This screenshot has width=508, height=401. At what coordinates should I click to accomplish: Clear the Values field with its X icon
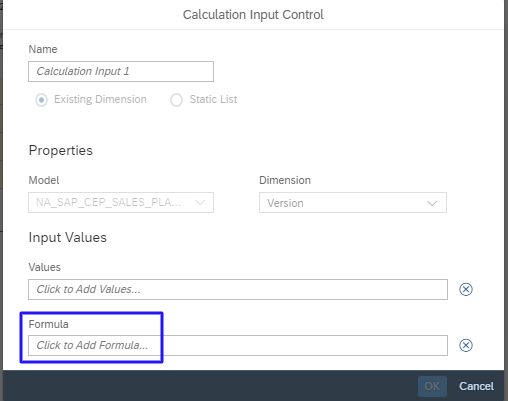pos(466,289)
